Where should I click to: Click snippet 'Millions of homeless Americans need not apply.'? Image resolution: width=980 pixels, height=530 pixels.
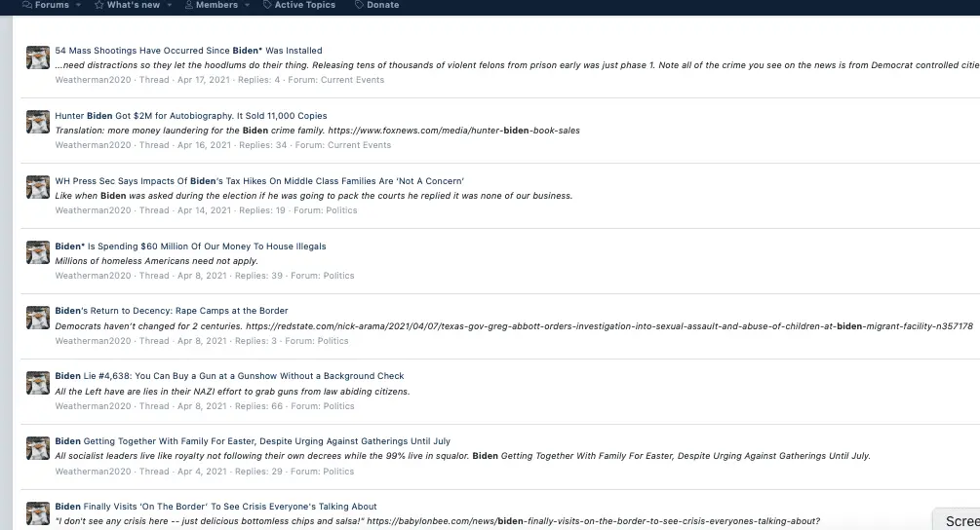(x=156, y=261)
